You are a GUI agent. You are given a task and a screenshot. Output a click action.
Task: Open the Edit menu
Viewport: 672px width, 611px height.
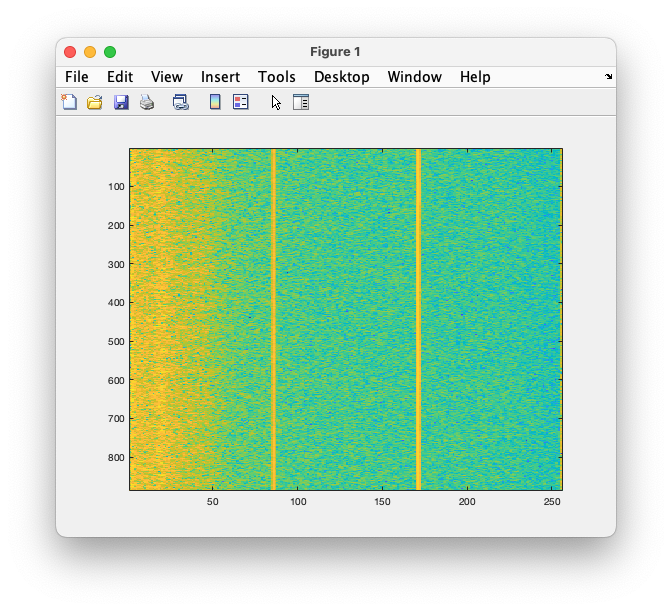pos(120,77)
